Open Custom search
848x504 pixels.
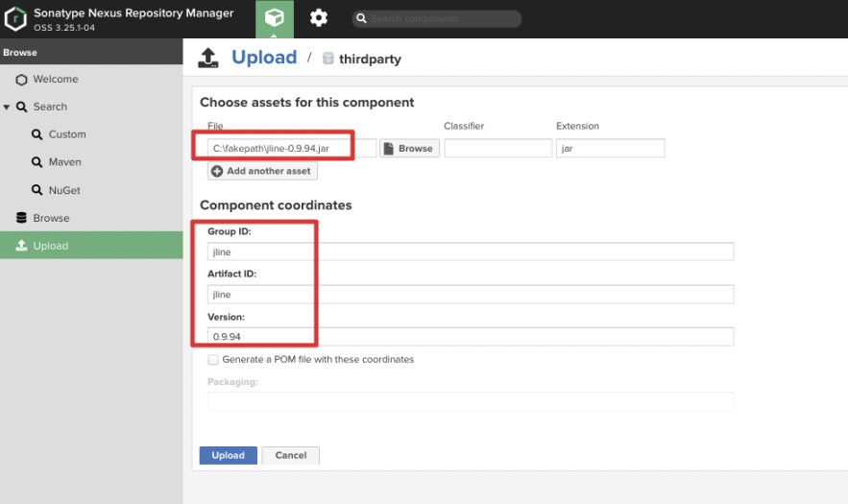point(67,134)
